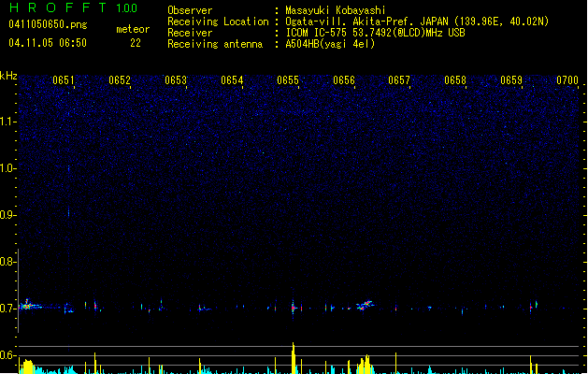Click the 'Observer' field label
The width and height of the screenshot is (588, 374).
pos(190,10)
